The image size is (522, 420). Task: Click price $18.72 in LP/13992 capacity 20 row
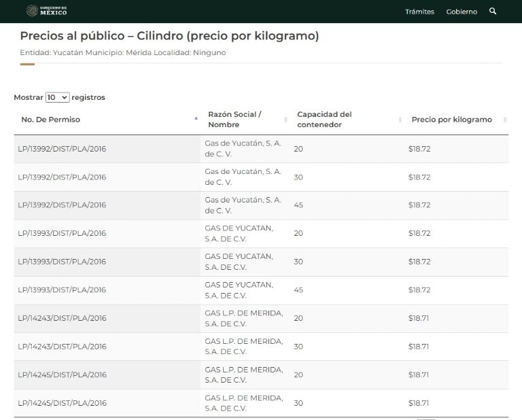[x=419, y=149]
